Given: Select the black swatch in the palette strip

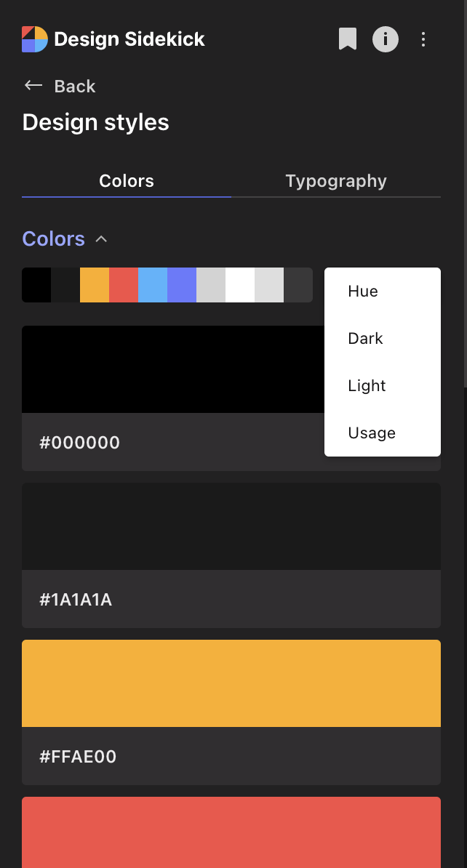Looking at the screenshot, I should tap(36, 285).
